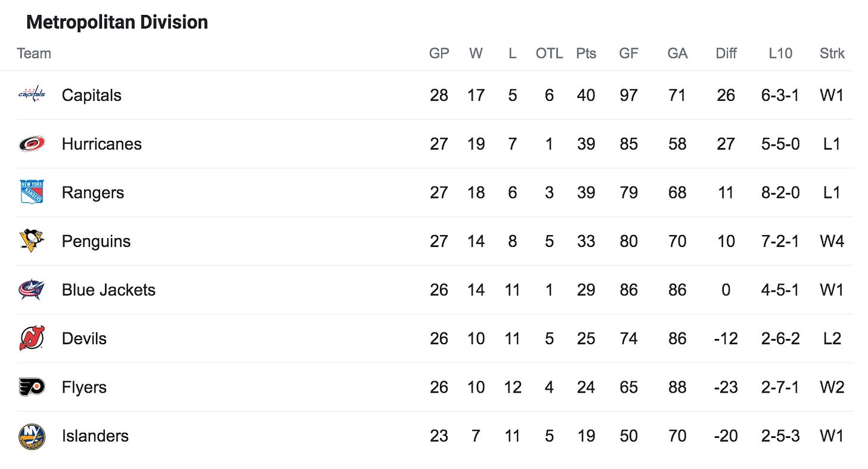Click the Metropolitan Division heading

[x=117, y=22]
